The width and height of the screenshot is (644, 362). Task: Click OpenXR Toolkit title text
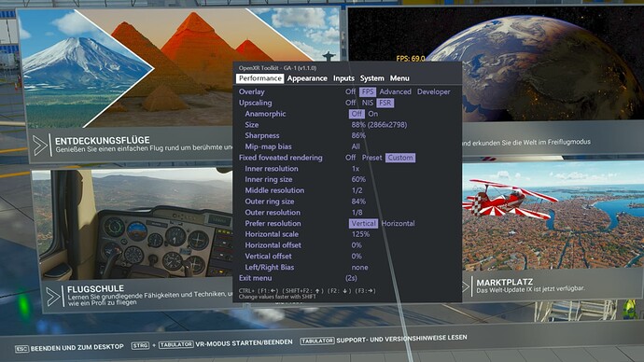coord(277,68)
